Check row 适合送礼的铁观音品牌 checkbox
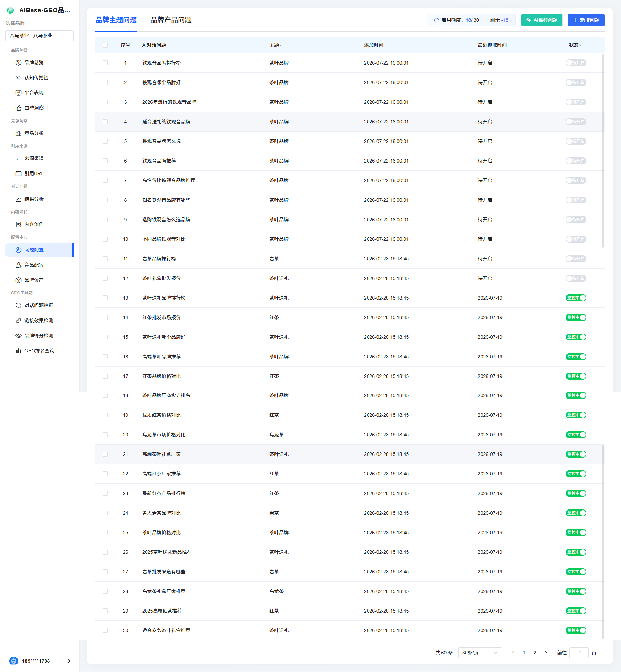 tap(105, 122)
